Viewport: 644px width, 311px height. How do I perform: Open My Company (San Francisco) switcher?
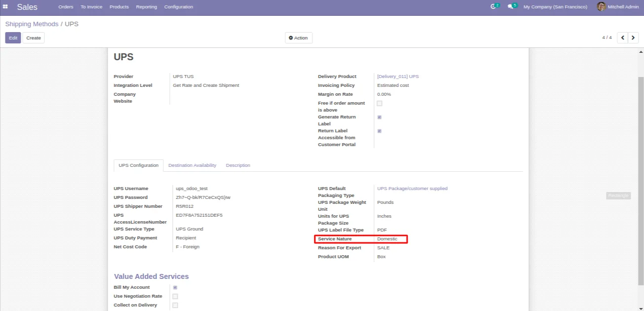point(555,7)
